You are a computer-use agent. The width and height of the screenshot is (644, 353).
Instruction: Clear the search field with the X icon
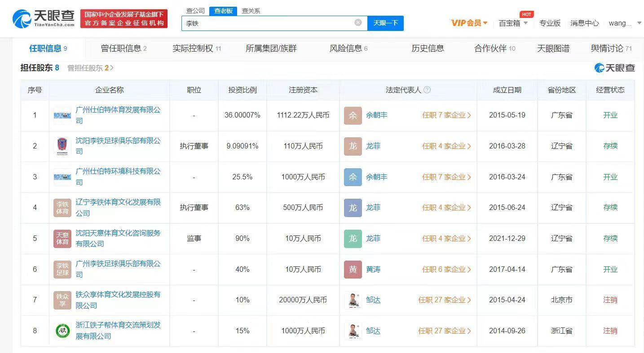358,22
